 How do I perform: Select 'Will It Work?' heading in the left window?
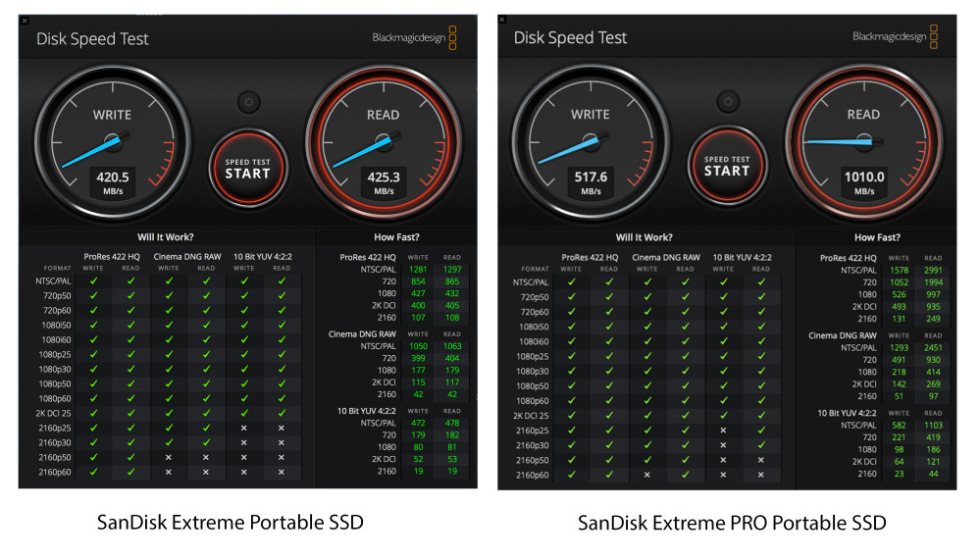pos(166,236)
